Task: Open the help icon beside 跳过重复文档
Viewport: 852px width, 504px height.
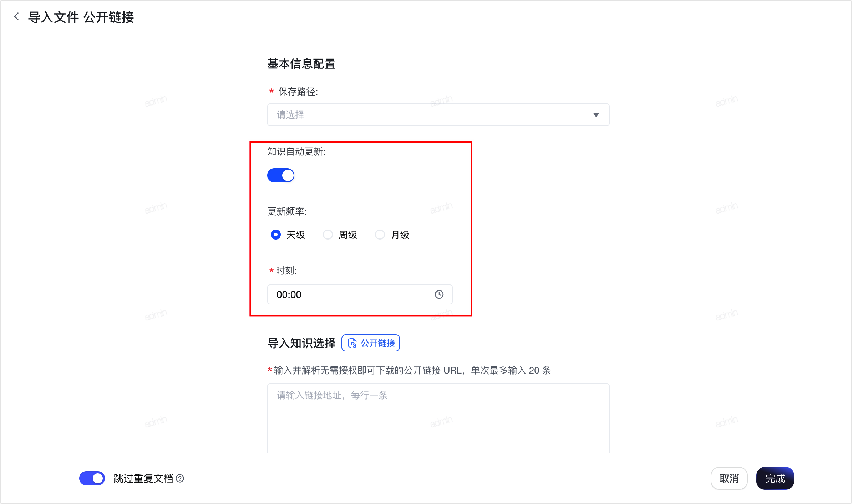Action: tap(180, 478)
